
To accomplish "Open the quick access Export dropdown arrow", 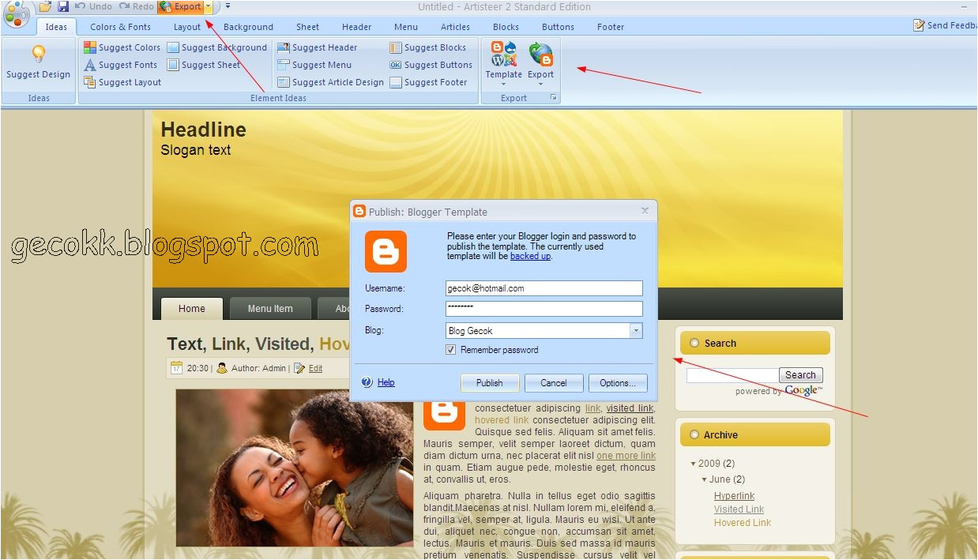I will click(209, 6).
